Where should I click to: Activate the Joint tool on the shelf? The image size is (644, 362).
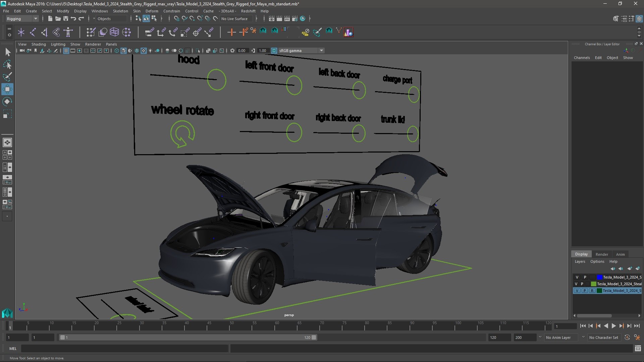click(33, 32)
